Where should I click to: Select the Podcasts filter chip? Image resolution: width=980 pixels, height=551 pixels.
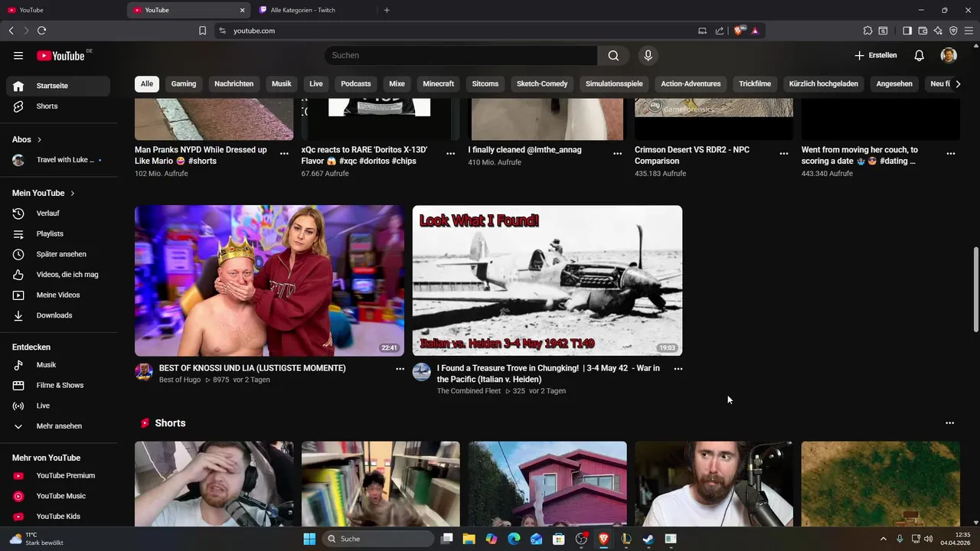point(356,83)
